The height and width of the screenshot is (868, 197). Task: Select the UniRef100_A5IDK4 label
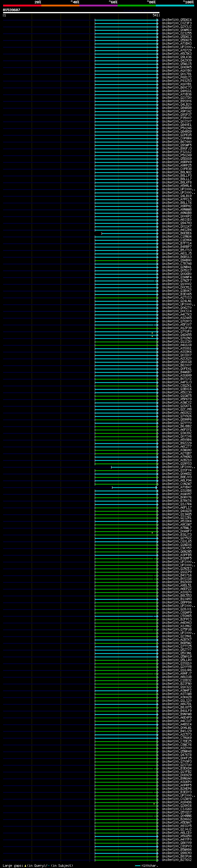coord(176,521)
